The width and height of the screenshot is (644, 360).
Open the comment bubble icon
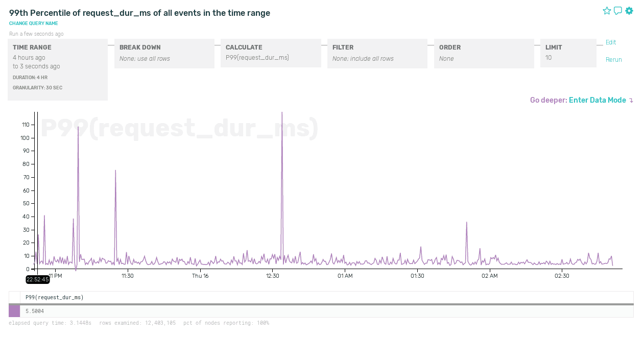[x=618, y=11]
